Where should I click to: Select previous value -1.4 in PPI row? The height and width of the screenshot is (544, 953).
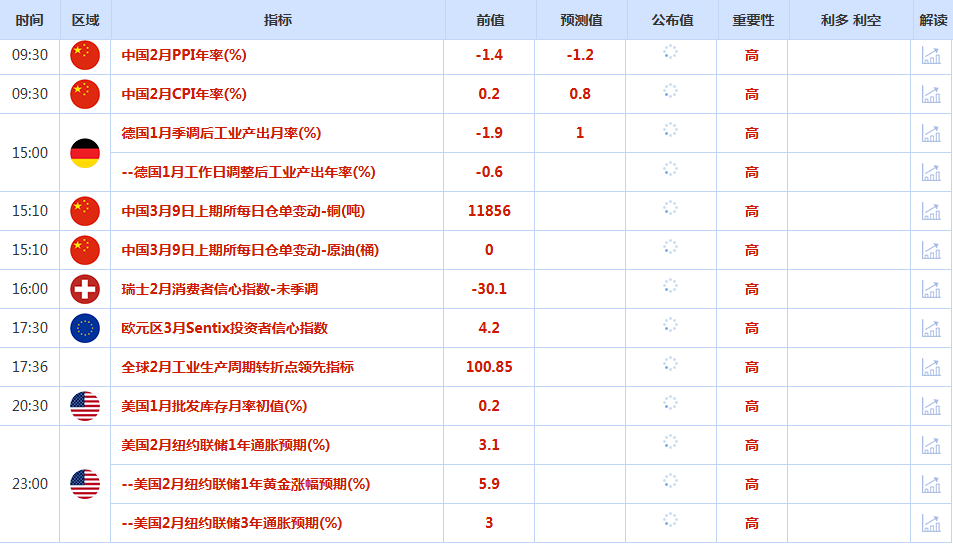coord(489,55)
